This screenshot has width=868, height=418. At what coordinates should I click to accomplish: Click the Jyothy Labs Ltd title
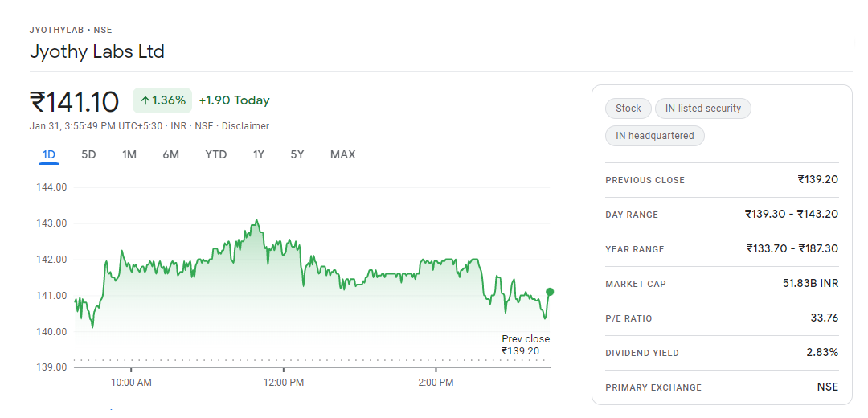click(x=97, y=52)
